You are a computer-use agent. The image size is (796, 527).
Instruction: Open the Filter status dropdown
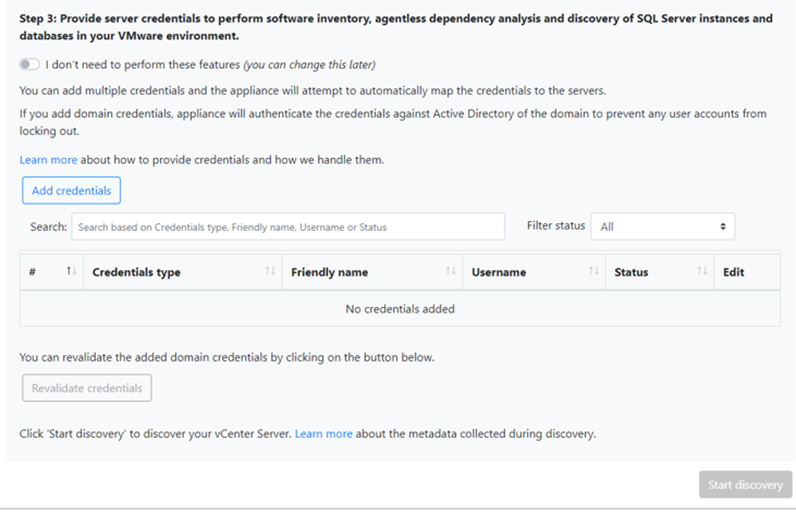(x=662, y=227)
